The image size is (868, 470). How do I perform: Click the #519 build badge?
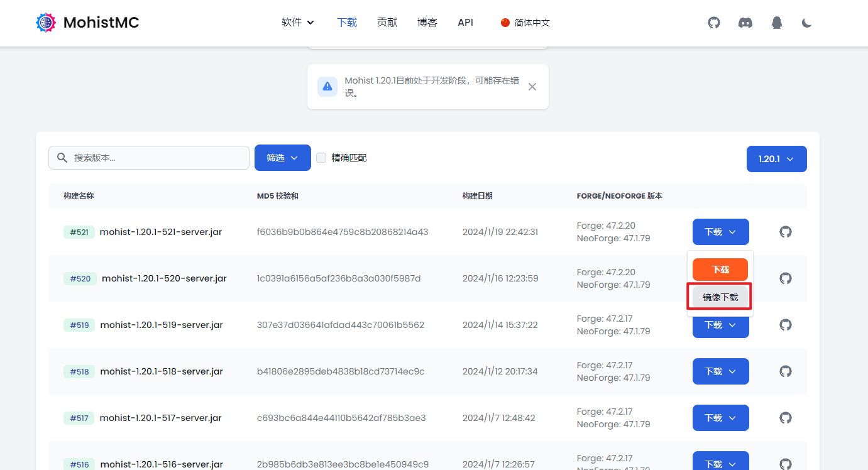79,325
